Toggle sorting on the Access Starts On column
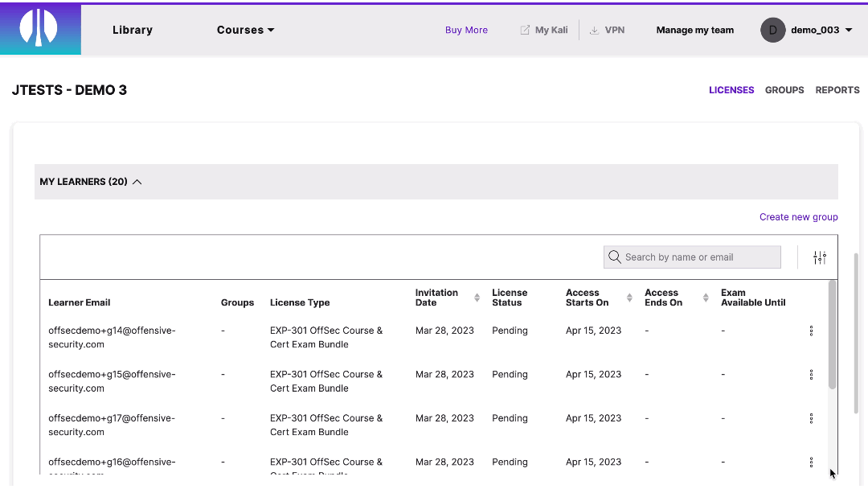This screenshot has height=489, width=868. click(x=628, y=297)
